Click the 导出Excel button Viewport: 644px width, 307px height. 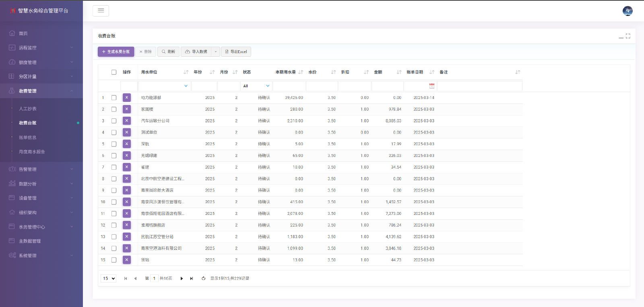236,52
